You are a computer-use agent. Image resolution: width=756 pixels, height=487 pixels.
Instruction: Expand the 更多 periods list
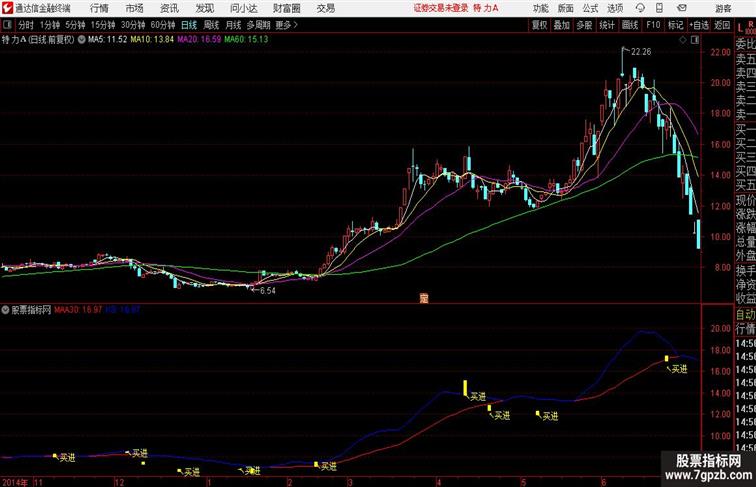point(286,25)
